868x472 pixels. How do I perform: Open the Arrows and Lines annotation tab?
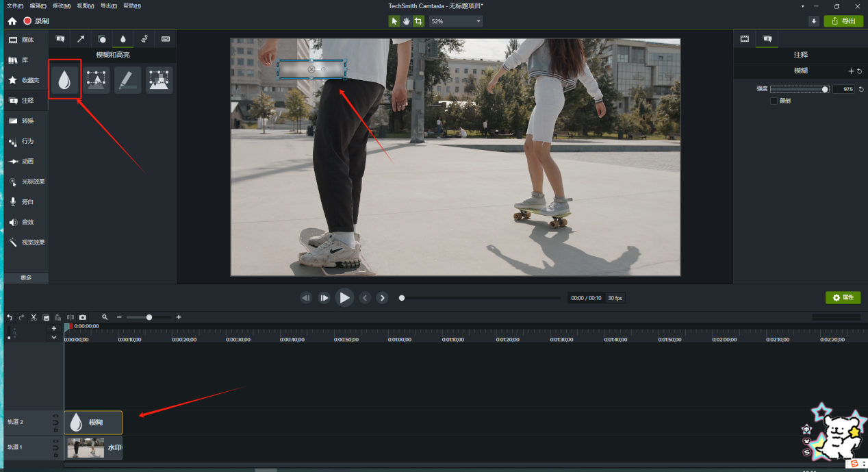(x=80, y=39)
